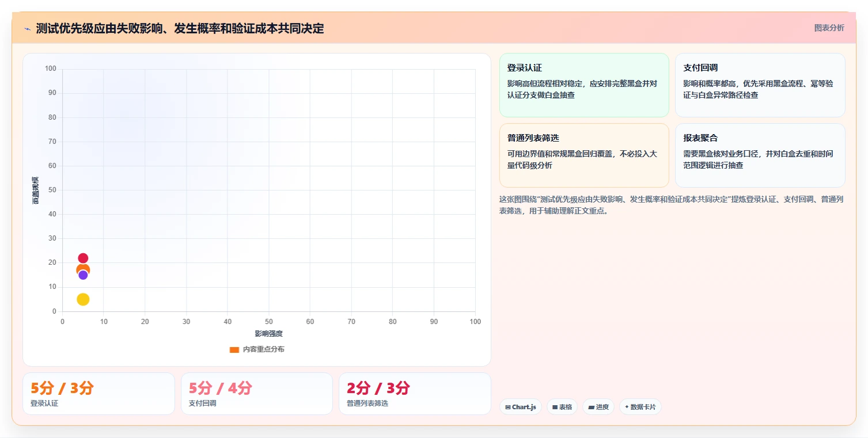Select the yellow bubble data point

(x=83, y=299)
